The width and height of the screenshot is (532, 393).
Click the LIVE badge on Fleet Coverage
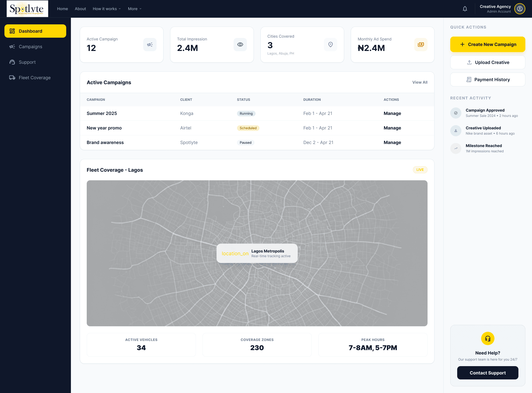point(420,170)
